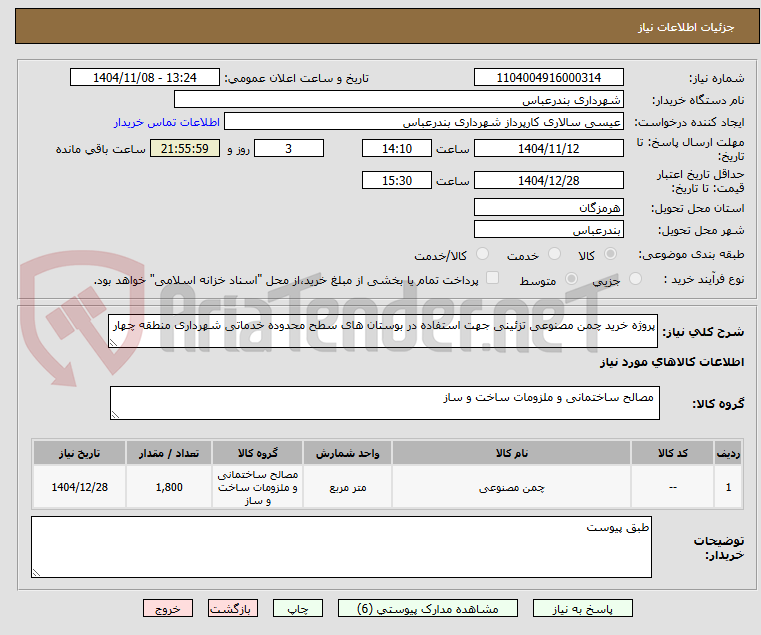The height and width of the screenshot is (635, 761).
Task: Click the خروج exit button
Action: pyautogui.click(x=168, y=608)
